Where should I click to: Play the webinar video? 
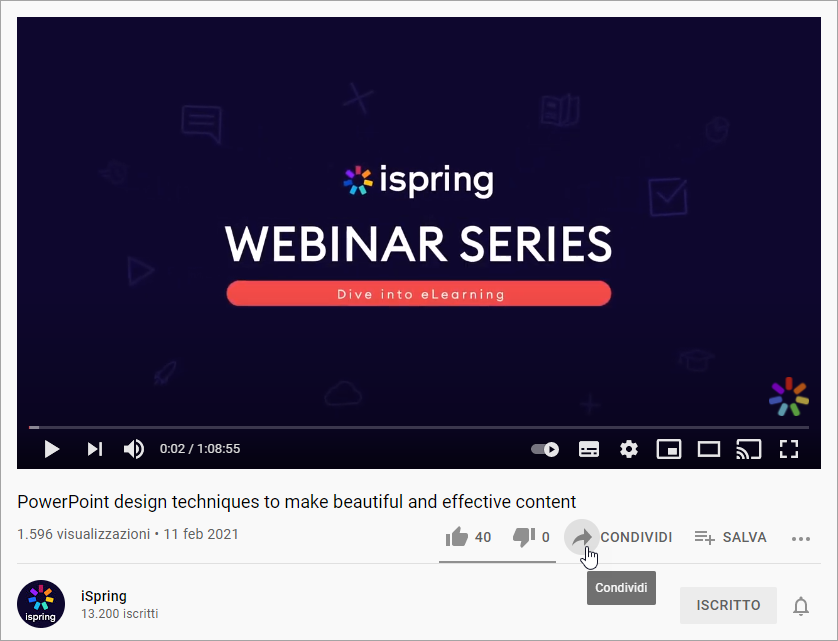click(x=52, y=449)
